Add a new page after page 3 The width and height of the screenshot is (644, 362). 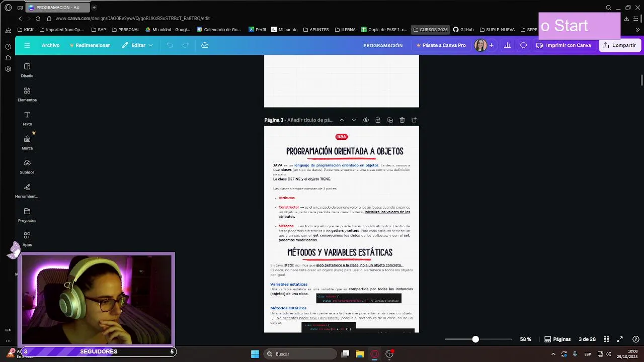414,120
